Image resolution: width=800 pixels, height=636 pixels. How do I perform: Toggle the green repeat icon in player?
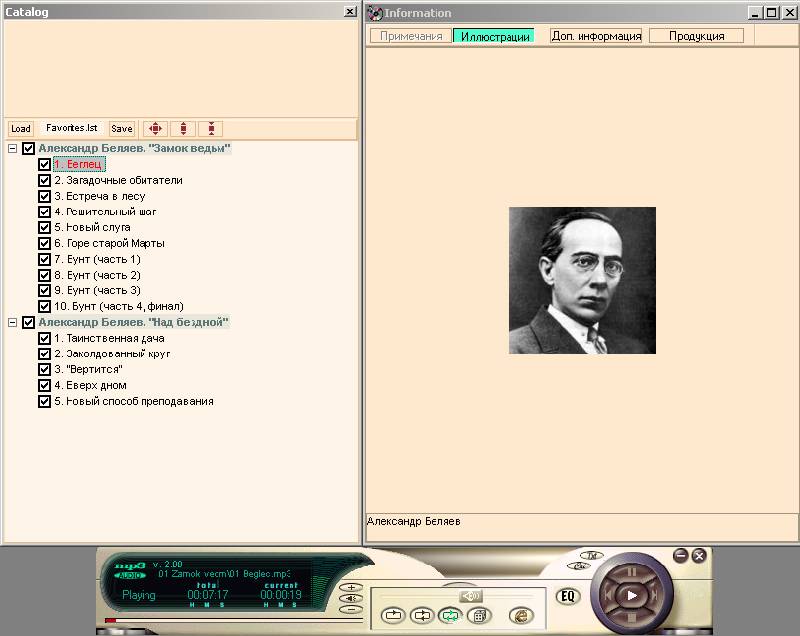click(450, 616)
